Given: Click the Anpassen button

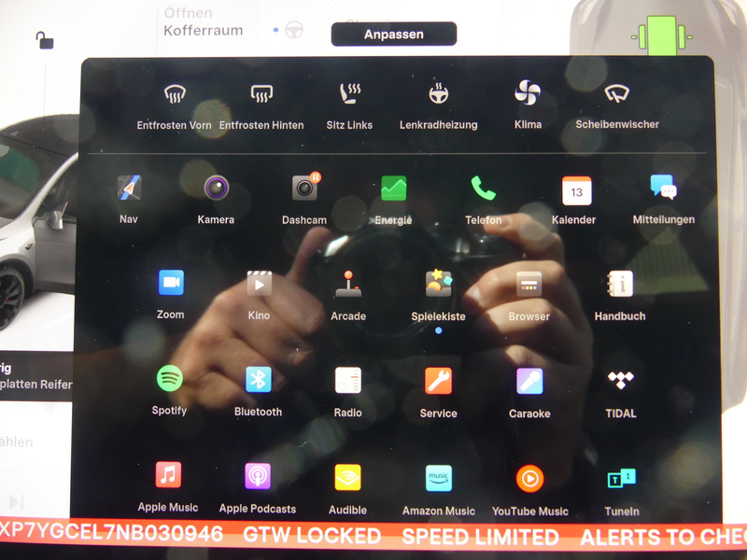Looking at the screenshot, I should pyautogui.click(x=394, y=35).
